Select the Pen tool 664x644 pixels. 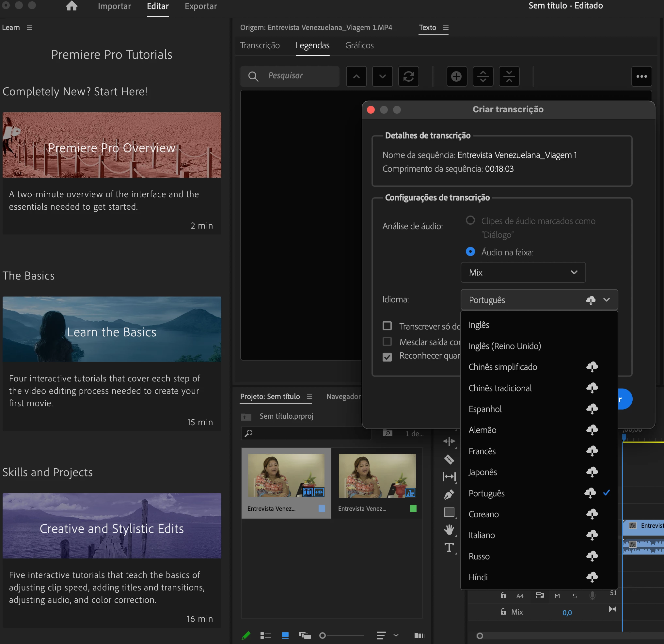(449, 494)
